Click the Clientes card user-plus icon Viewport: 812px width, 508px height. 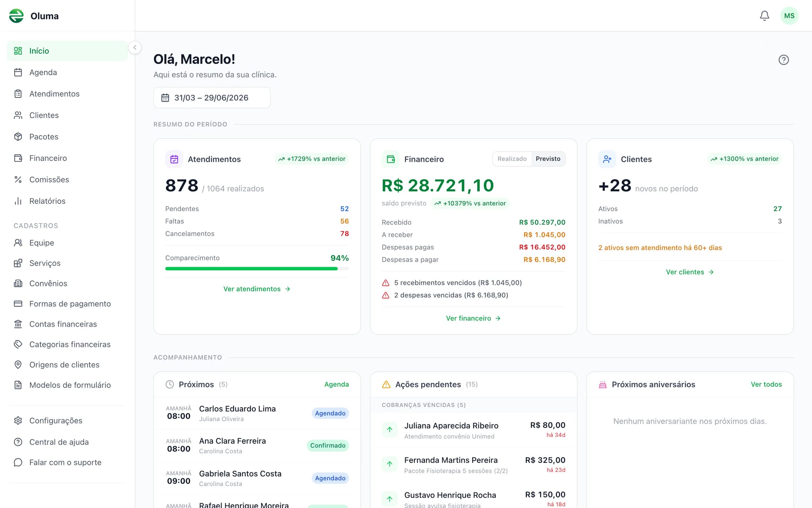[607, 159]
